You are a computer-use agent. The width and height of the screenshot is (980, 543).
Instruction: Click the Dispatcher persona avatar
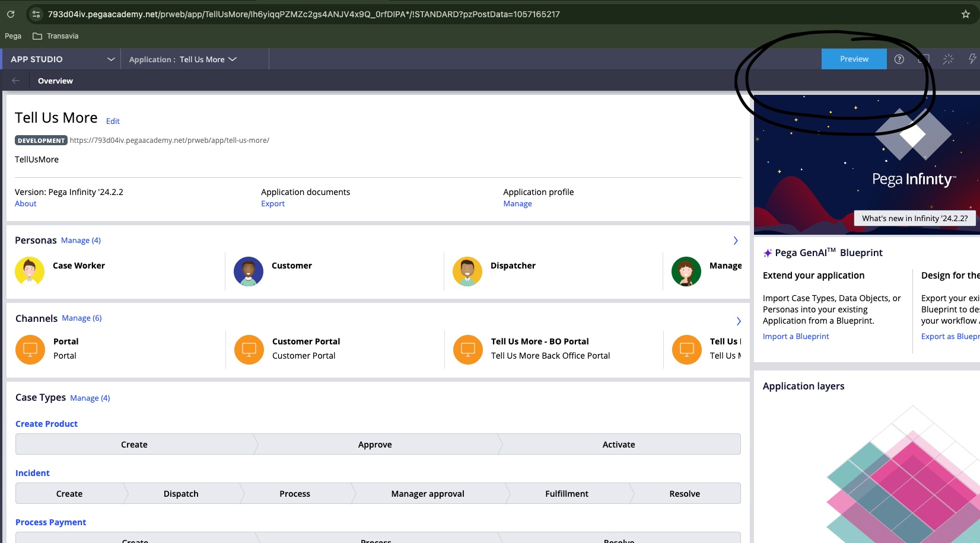(467, 271)
